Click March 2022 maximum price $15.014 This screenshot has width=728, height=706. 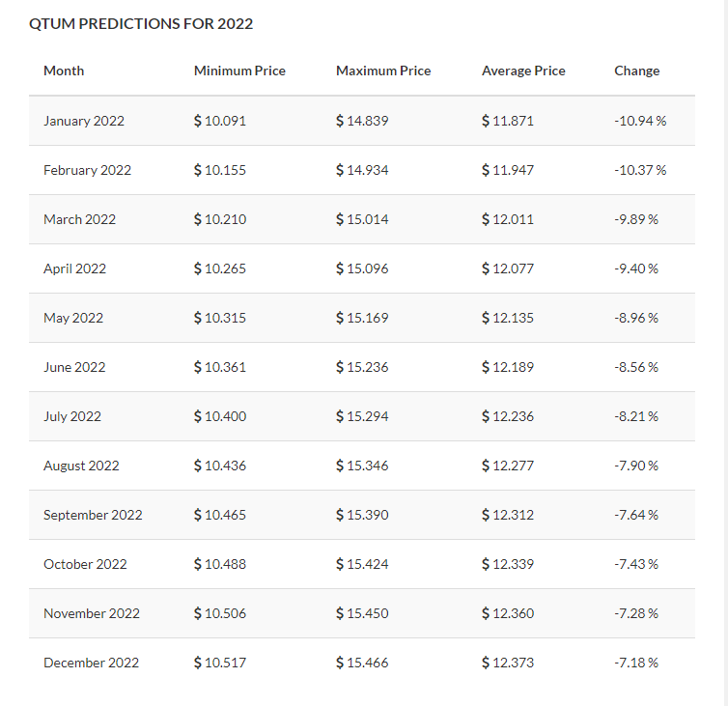362,219
